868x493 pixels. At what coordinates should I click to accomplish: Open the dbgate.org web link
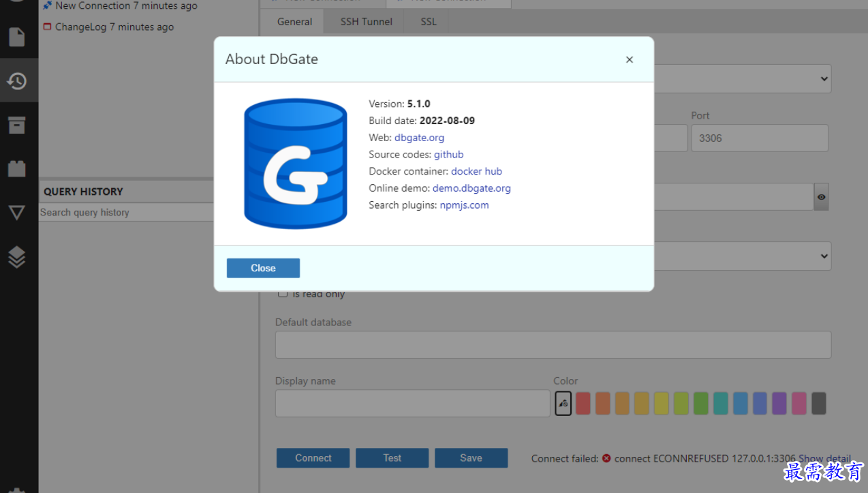419,138
